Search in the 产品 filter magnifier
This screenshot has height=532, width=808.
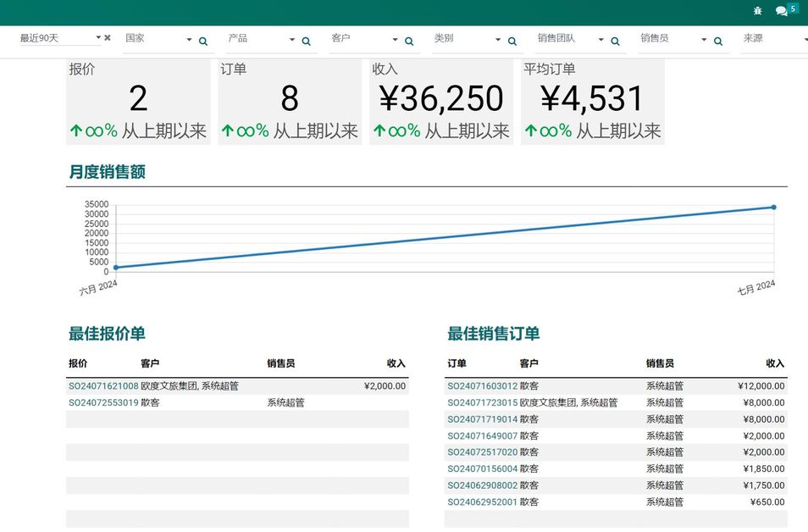(x=306, y=42)
